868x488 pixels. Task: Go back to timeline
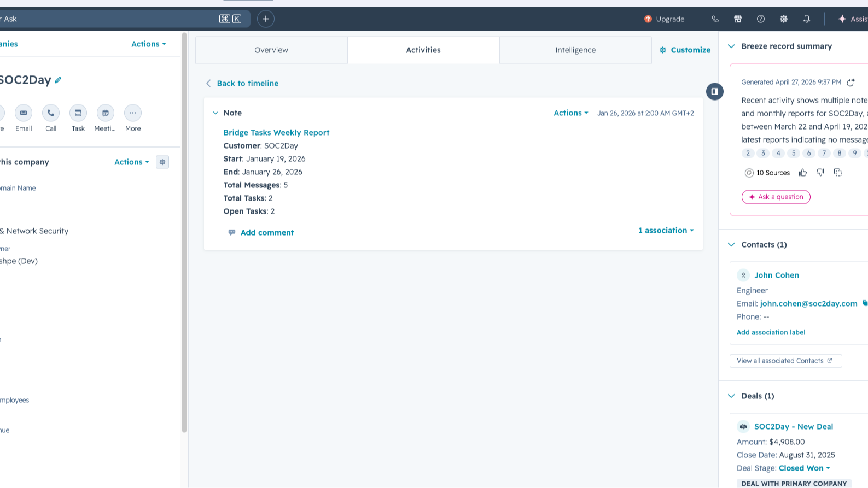coord(242,83)
